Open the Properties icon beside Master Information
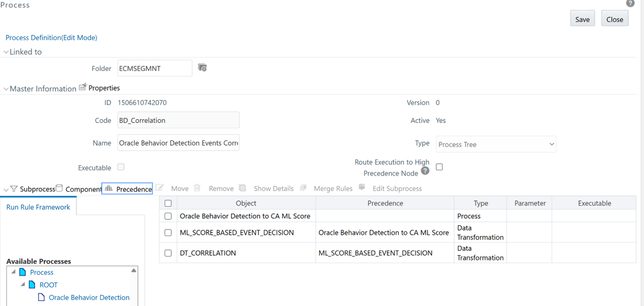Viewport: 644px width, 306px height. 83,87
